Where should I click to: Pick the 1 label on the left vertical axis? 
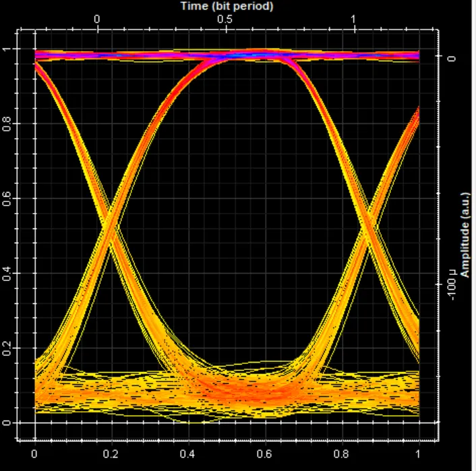click(x=6, y=49)
